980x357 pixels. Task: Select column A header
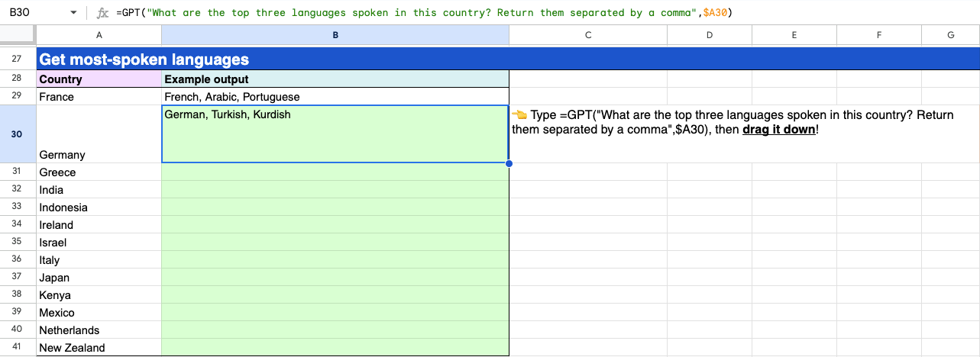tap(99, 35)
